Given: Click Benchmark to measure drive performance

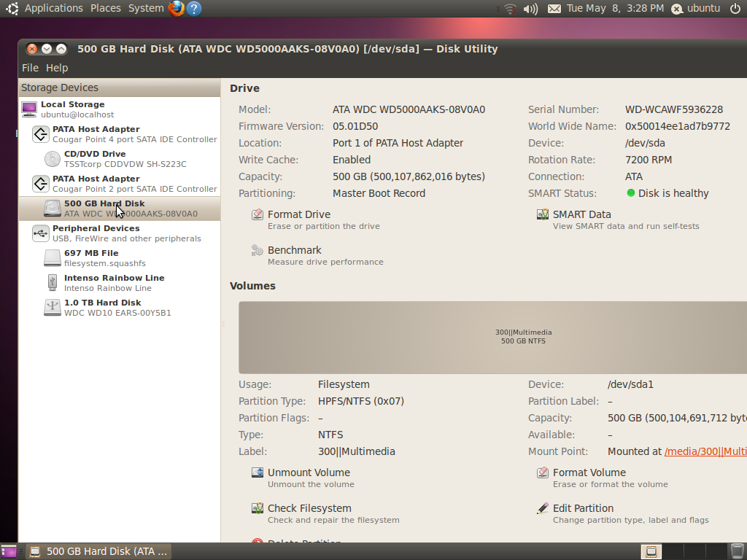Looking at the screenshot, I should point(325,256).
